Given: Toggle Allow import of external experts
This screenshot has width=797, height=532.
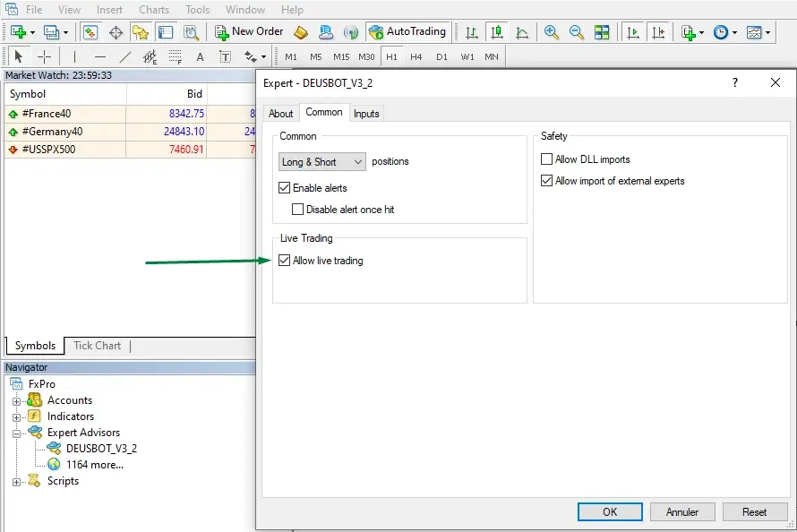Looking at the screenshot, I should click(546, 180).
